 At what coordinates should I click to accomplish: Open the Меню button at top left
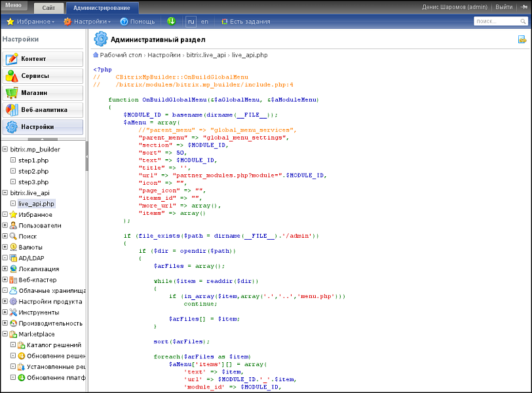[x=13, y=5]
